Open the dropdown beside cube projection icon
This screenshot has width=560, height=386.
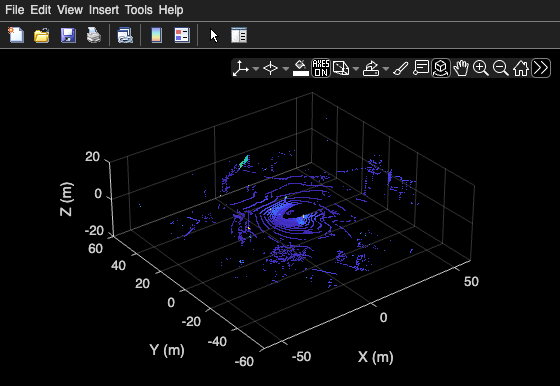(x=356, y=68)
